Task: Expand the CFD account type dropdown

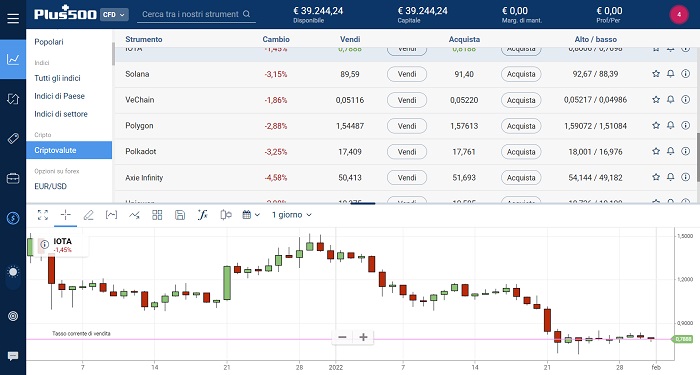Action: click(x=114, y=14)
